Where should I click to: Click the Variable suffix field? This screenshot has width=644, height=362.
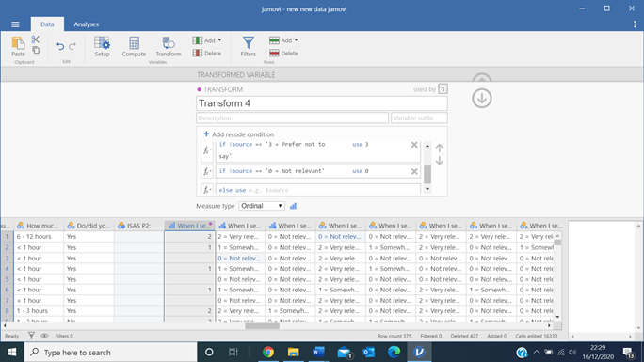coord(419,118)
